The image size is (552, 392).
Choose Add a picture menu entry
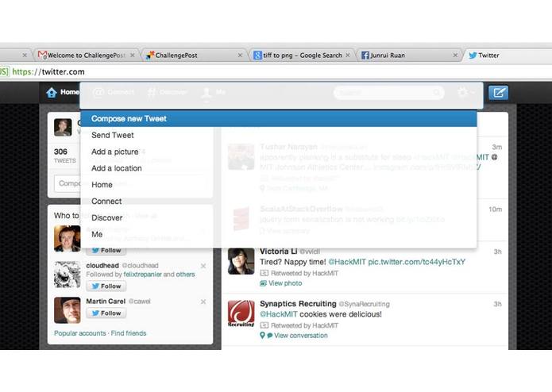click(x=279, y=152)
